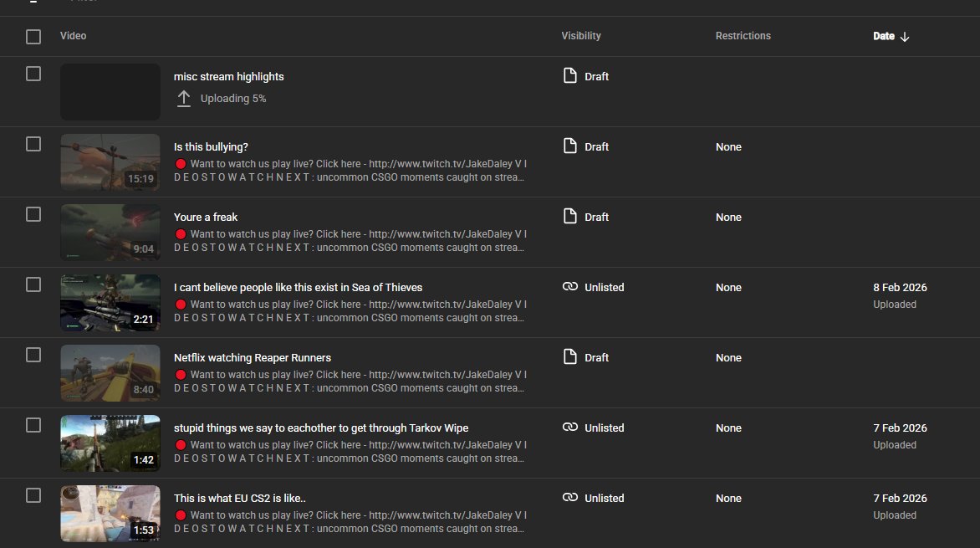This screenshot has width=980, height=548.
Task: Toggle the select-all videos checkbox in header
Action: [33, 37]
